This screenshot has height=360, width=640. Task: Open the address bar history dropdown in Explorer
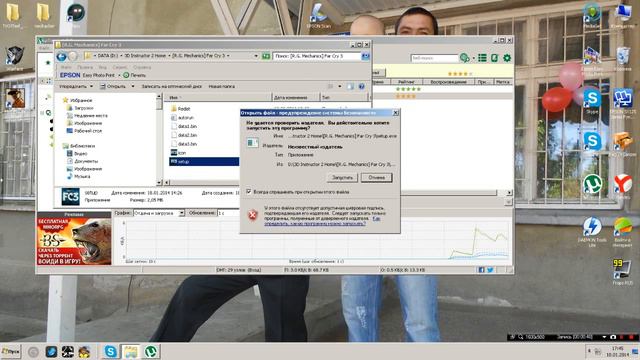pos(256,56)
